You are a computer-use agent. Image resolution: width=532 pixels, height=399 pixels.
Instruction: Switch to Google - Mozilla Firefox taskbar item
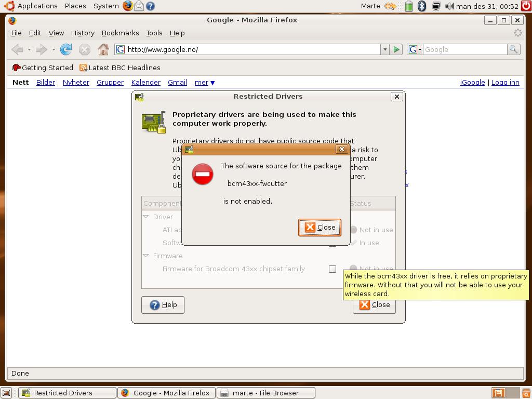[x=167, y=393]
